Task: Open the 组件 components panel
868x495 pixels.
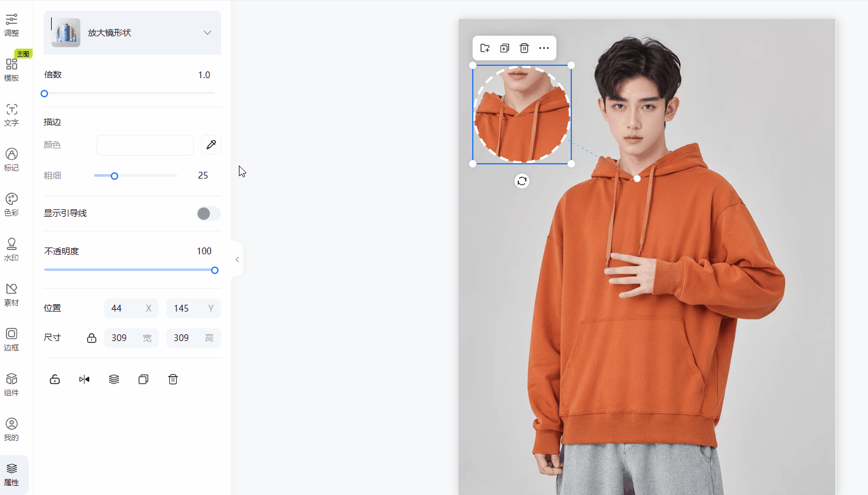Action: point(12,385)
